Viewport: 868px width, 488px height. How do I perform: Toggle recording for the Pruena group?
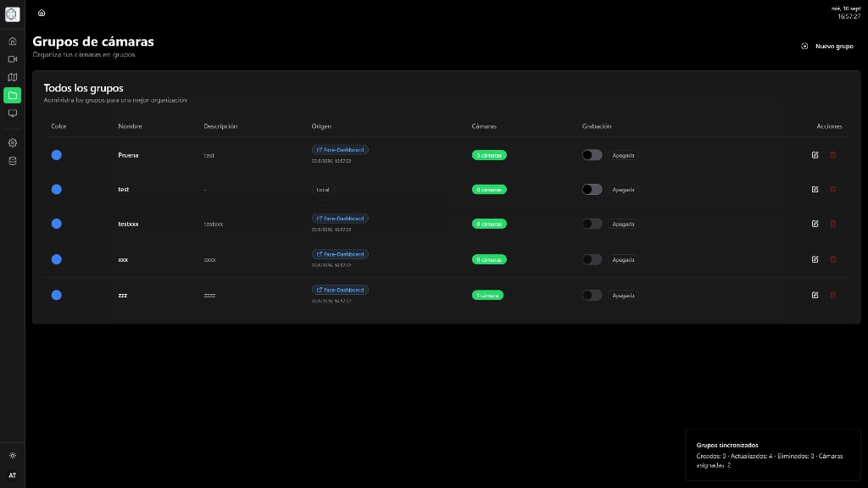click(592, 155)
